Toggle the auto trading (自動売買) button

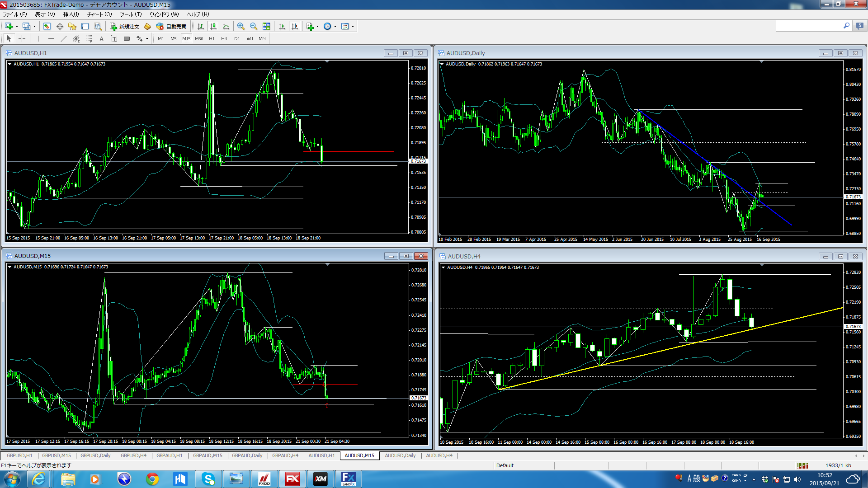pos(171,26)
